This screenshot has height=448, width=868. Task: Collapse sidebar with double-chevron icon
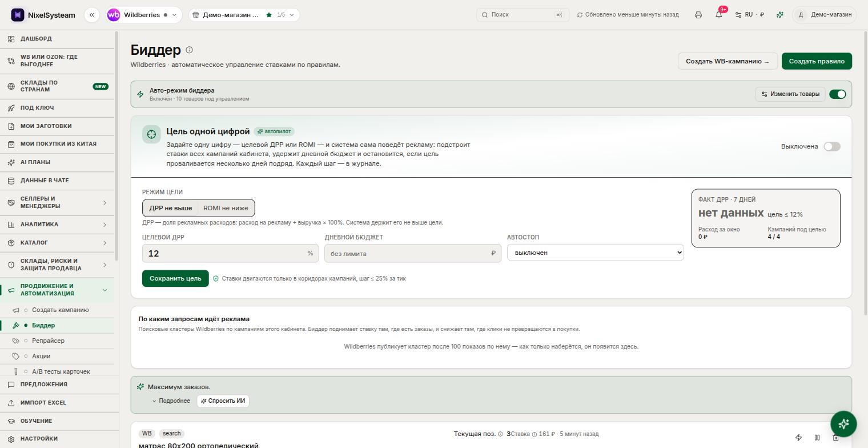[91, 15]
